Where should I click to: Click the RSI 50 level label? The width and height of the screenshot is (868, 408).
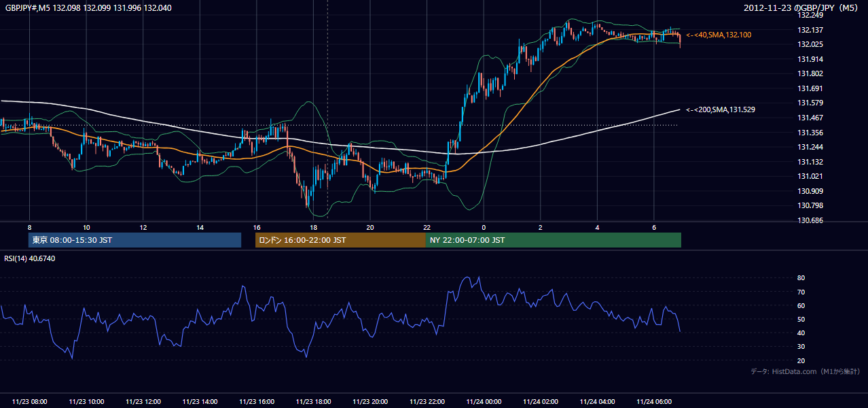(x=801, y=319)
